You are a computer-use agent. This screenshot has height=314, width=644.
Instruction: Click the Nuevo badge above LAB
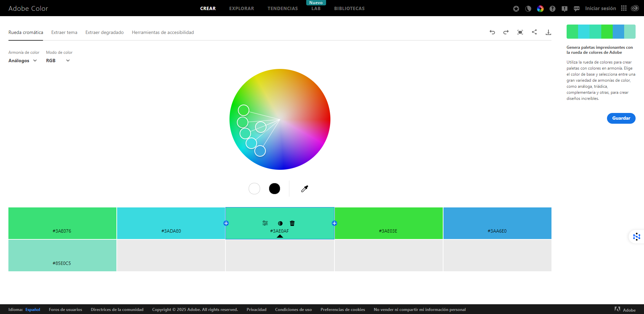coord(316,3)
